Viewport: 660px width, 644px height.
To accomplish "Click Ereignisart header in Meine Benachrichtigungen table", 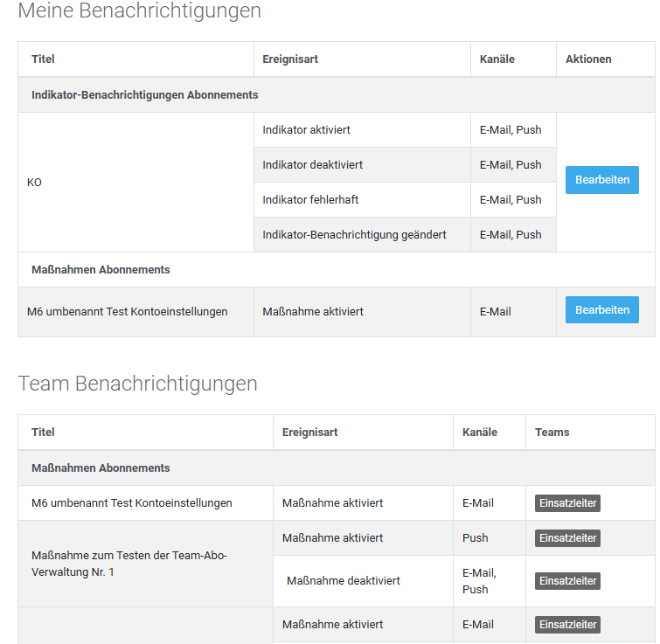I will tap(289, 59).
